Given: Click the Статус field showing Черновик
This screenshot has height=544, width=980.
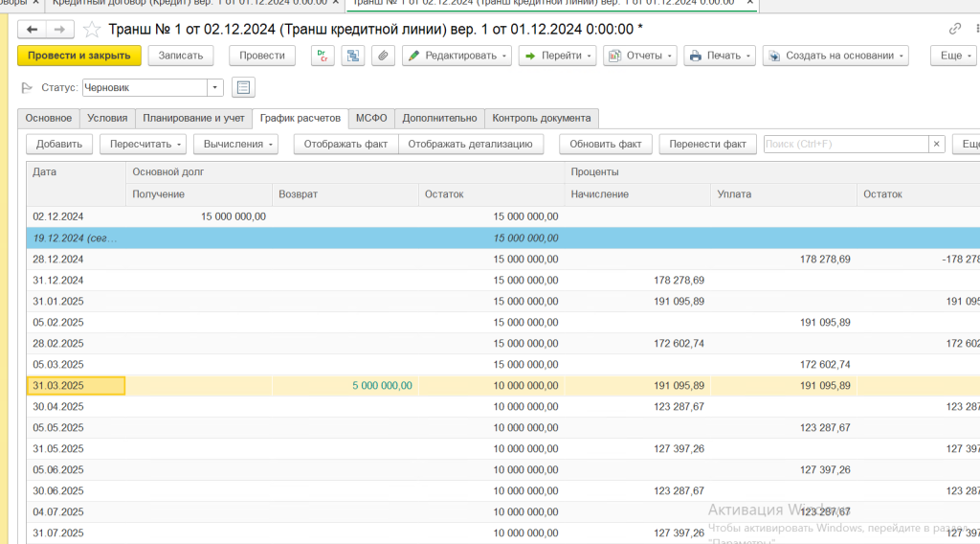Looking at the screenshot, I should pos(145,87).
